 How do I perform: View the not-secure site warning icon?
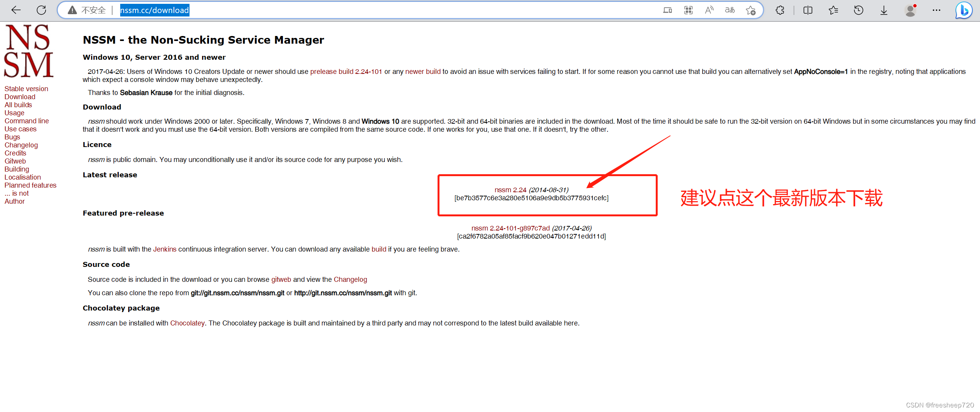pyautogui.click(x=72, y=10)
